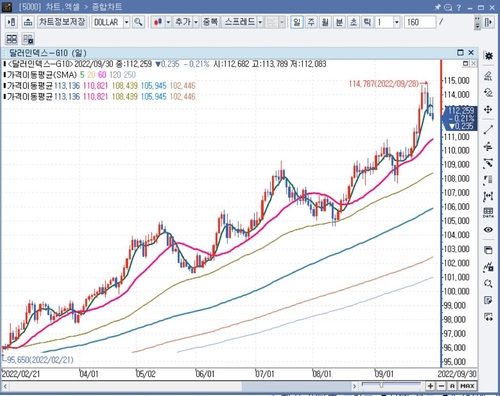This screenshot has width=500, height=396.
Task: Click the undo eraser icon in the sidebar
Action: (x=488, y=92)
